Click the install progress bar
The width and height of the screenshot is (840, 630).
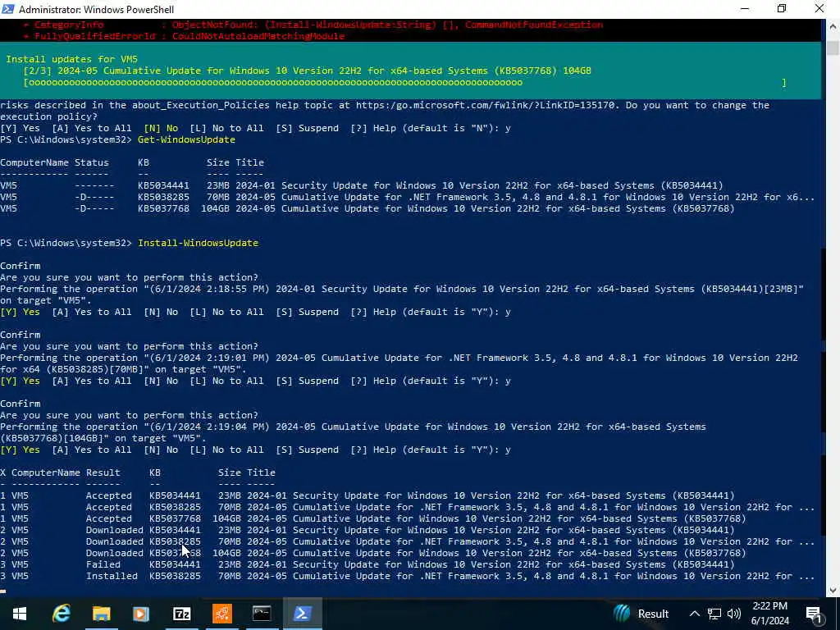click(404, 83)
